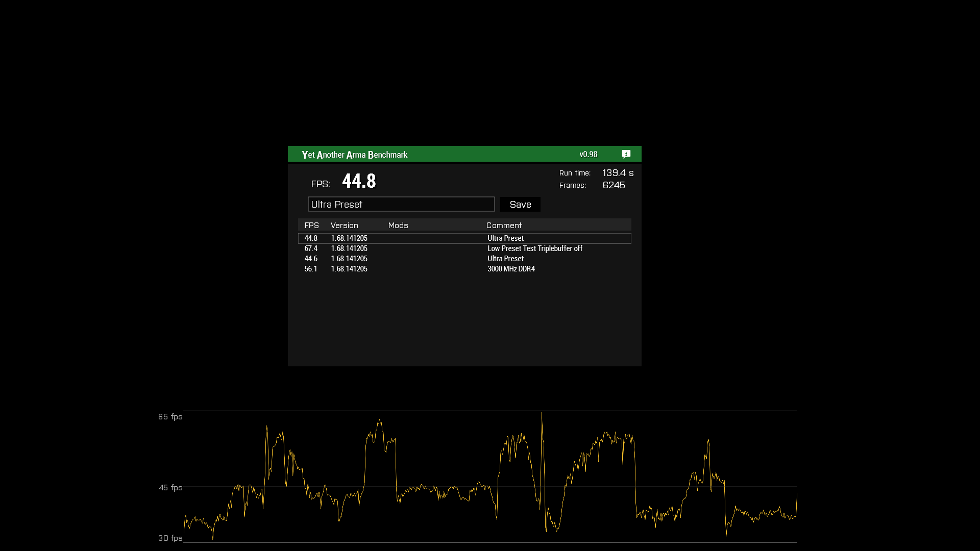Click the 67.4 FPS value in results

pos(311,248)
